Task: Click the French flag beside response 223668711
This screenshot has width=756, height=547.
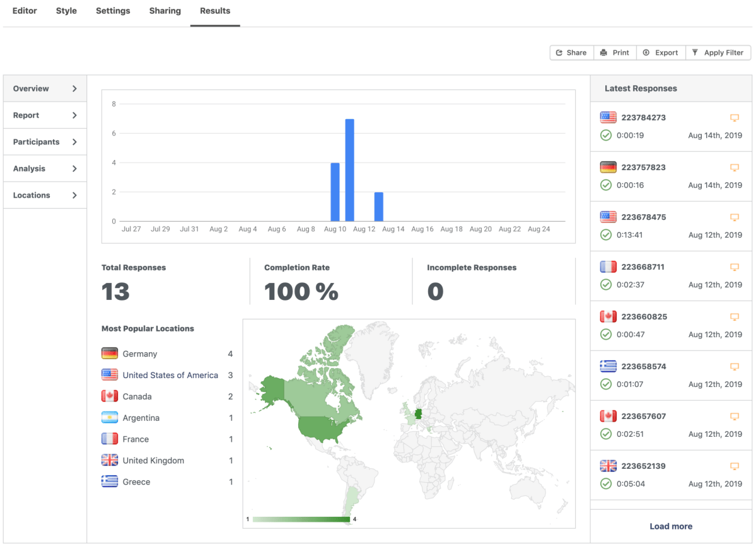Action: point(608,267)
